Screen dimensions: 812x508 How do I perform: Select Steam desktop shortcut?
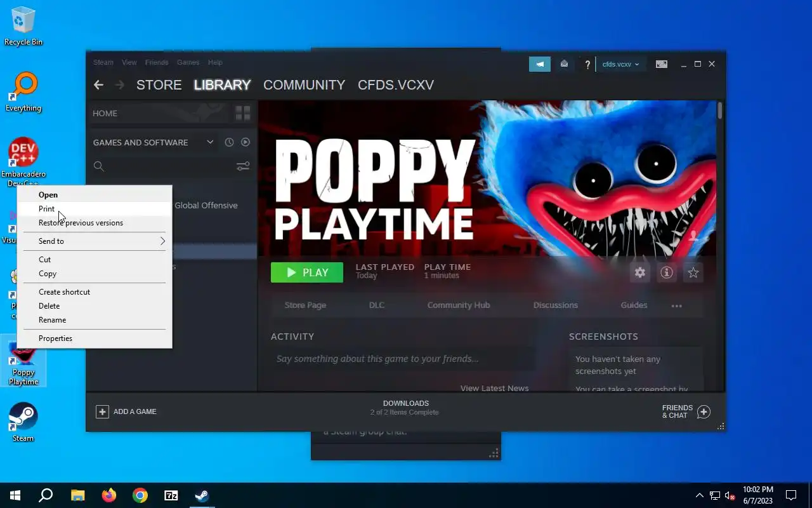(x=23, y=422)
